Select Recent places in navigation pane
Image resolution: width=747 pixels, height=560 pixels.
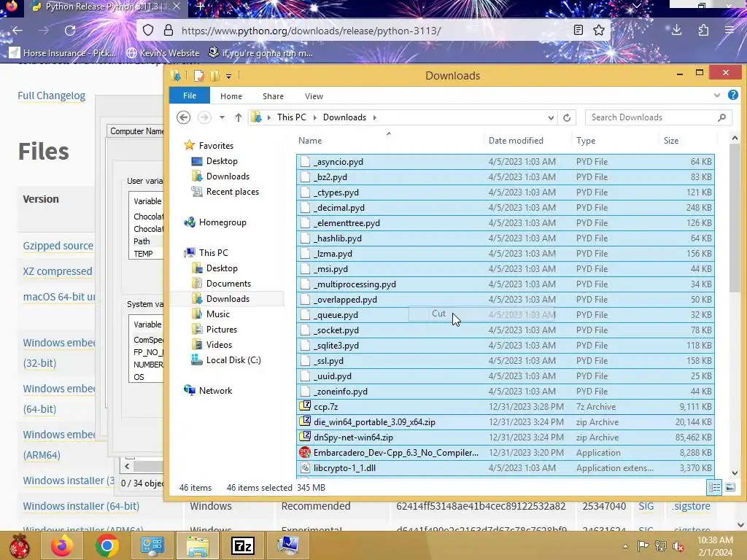pyautogui.click(x=233, y=192)
